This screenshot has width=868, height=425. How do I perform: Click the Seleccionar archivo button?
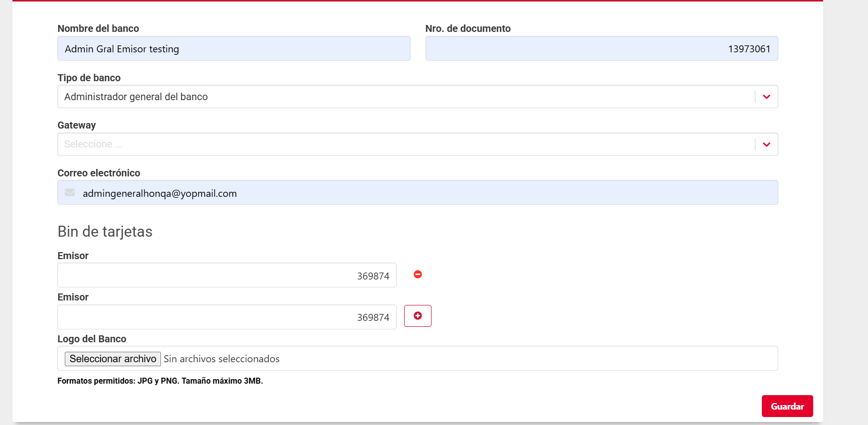[113, 359]
